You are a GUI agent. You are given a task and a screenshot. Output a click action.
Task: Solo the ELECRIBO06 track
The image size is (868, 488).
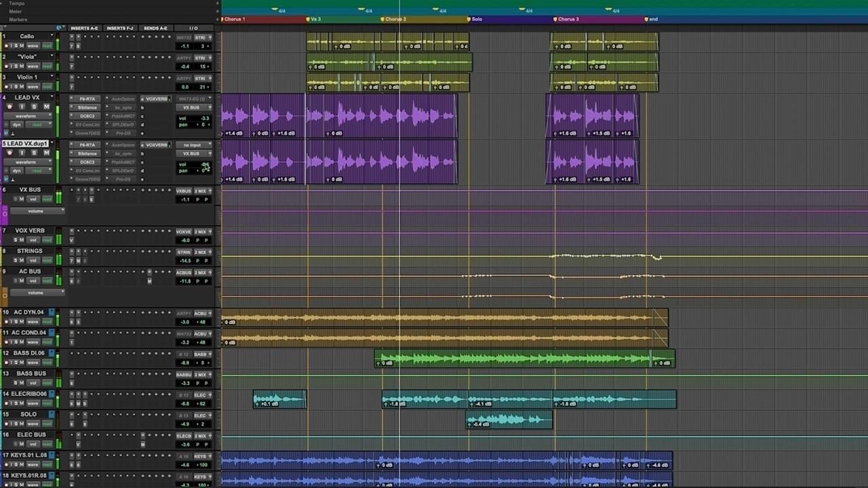17,403
